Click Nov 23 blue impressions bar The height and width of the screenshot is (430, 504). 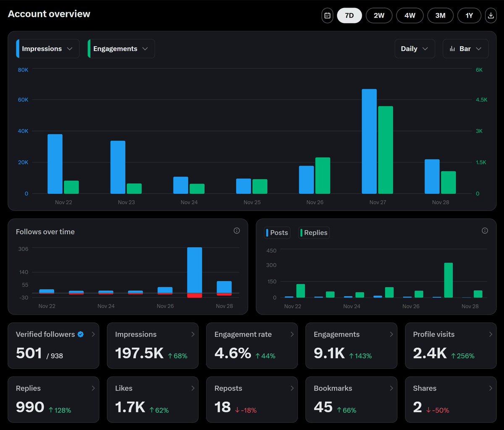click(x=118, y=167)
